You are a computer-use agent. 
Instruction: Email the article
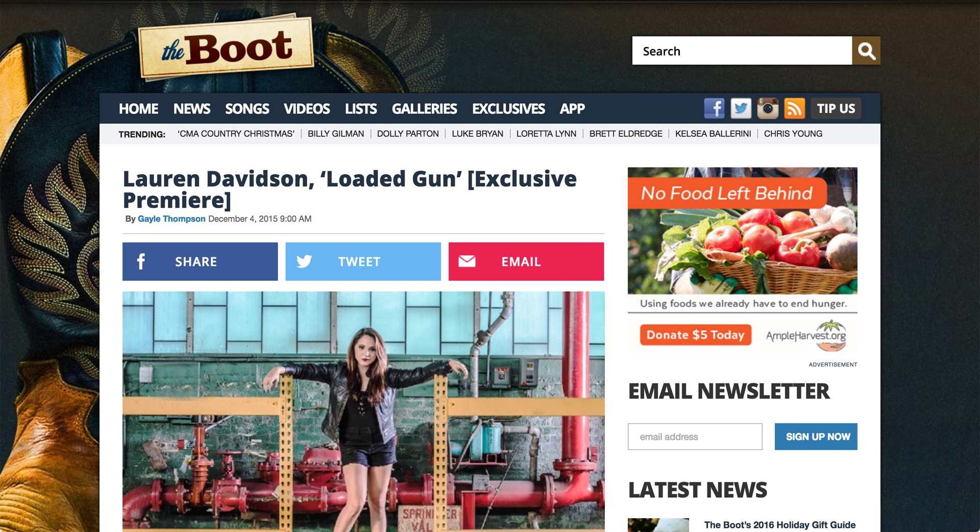pos(526,261)
